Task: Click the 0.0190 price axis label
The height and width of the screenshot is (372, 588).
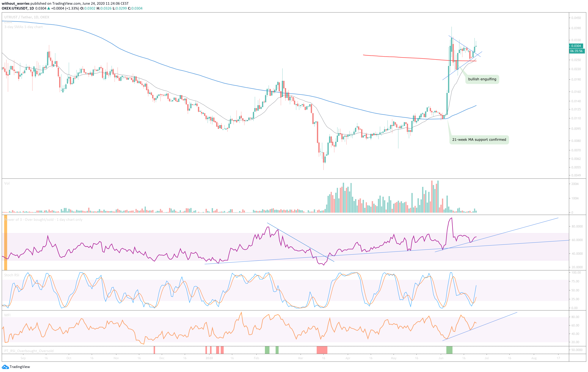Action: click(x=576, y=79)
